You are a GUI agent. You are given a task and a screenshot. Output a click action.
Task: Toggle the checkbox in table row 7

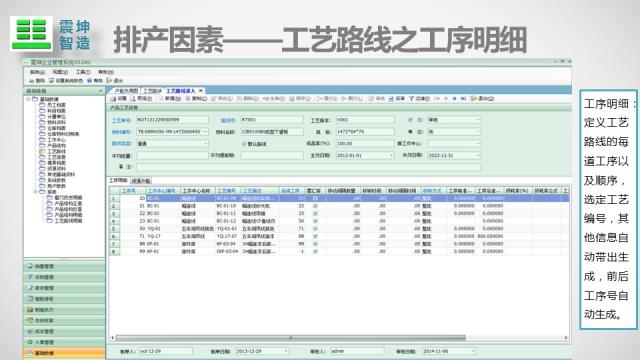point(315,244)
